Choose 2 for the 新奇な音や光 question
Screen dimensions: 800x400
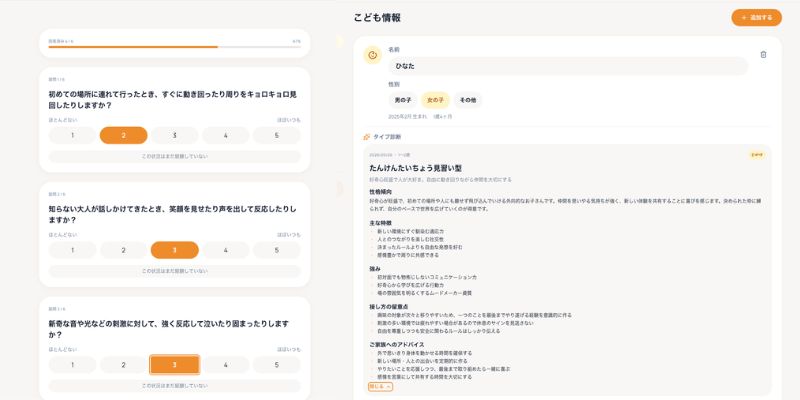[x=123, y=365]
